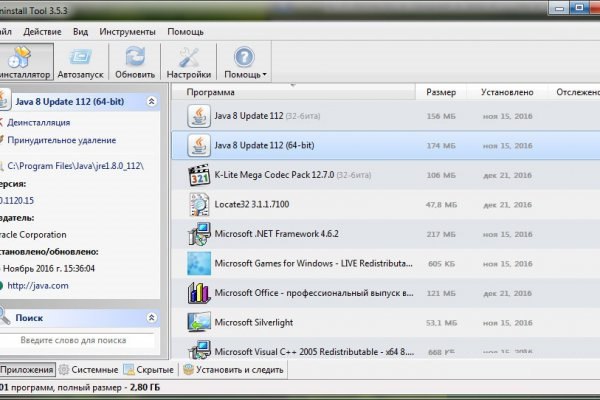The image size is (600, 400).
Task: Click size value 53,1 МБ
Action: 441,323
